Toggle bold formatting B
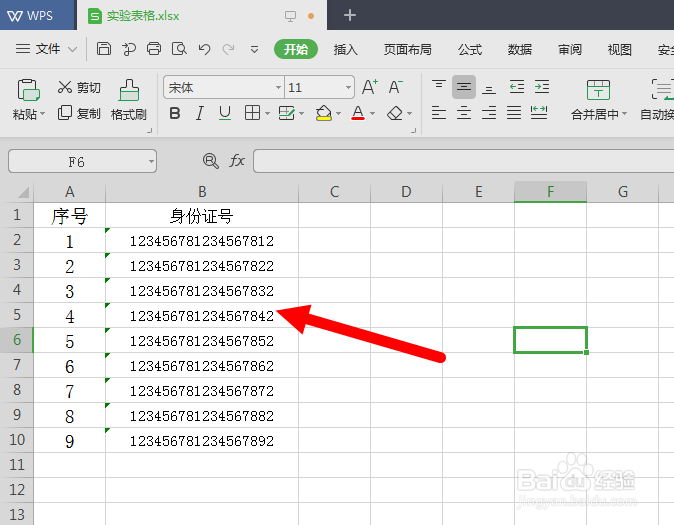Screen dimensions: 674x525 click(x=175, y=114)
